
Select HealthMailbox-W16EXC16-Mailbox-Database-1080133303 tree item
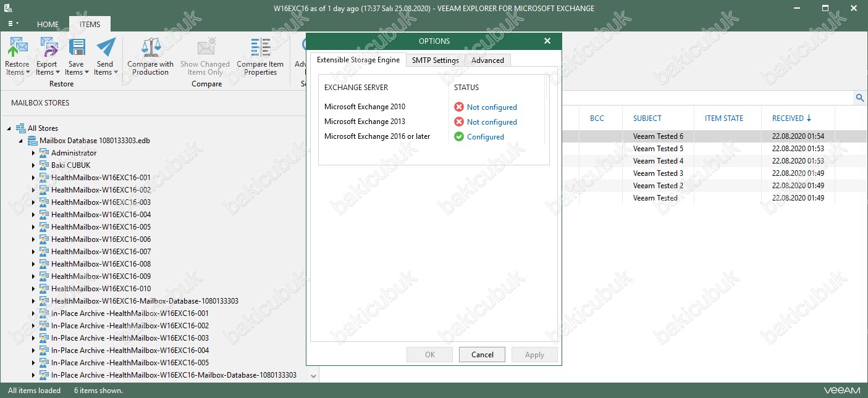click(145, 301)
